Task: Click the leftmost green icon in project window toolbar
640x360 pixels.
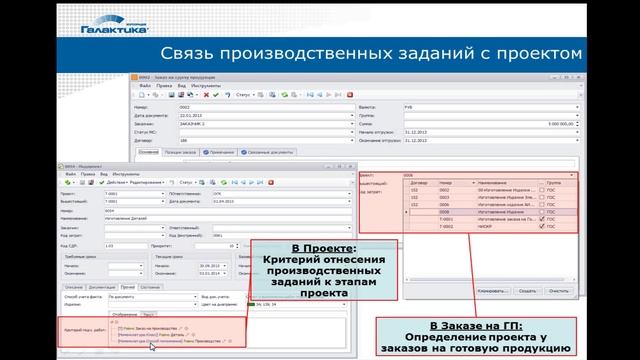Action: (68, 182)
